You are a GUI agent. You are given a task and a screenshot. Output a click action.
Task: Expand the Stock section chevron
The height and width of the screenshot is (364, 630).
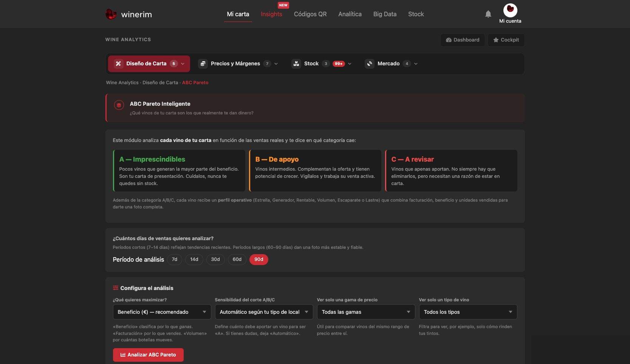pos(350,64)
